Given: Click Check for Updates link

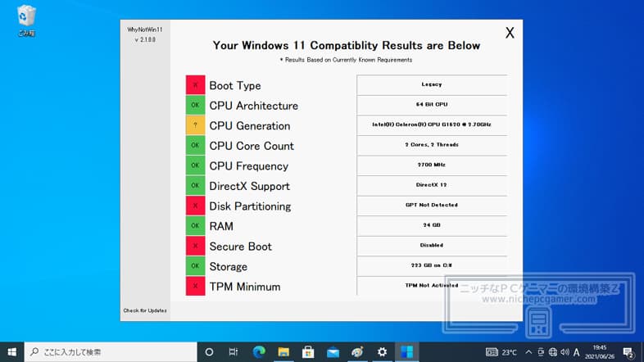Looking at the screenshot, I should point(145,310).
